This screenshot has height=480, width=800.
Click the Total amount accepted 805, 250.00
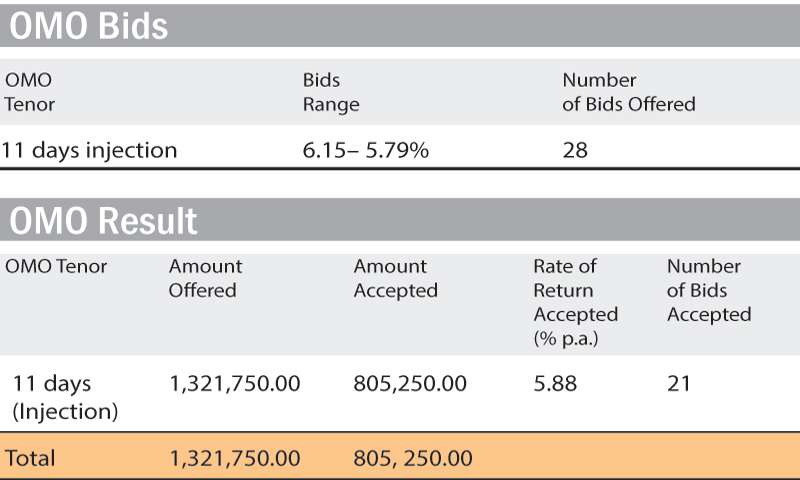(413, 459)
